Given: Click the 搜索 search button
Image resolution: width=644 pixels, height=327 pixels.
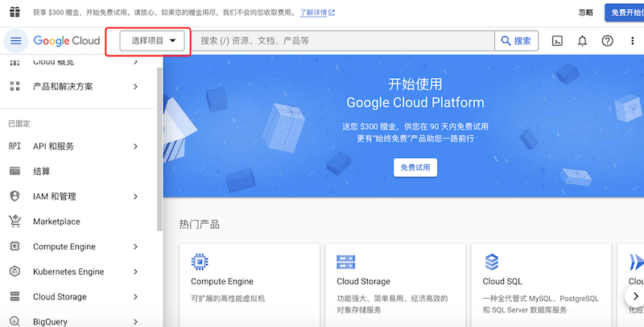Looking at the screenshot, I should pos(516,41).
